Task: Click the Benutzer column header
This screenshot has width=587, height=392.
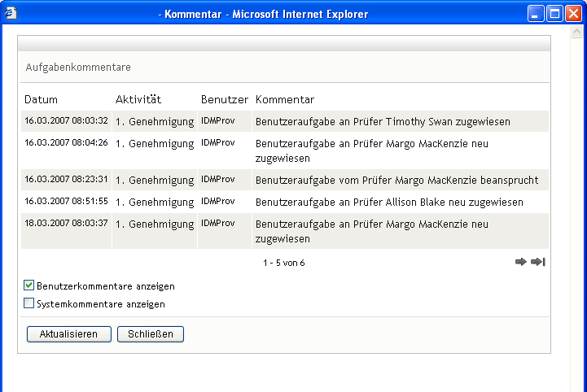Action: point(225,99)
